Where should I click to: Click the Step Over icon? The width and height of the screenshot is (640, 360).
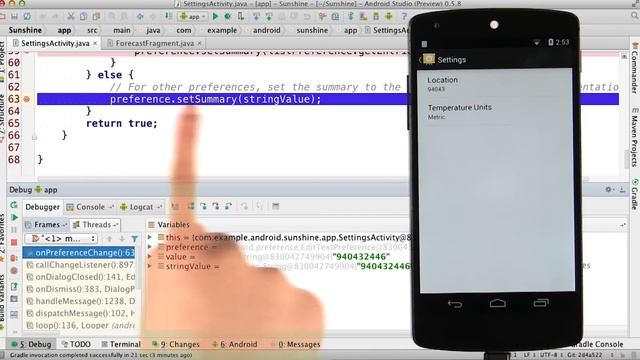tap(191, 207)
